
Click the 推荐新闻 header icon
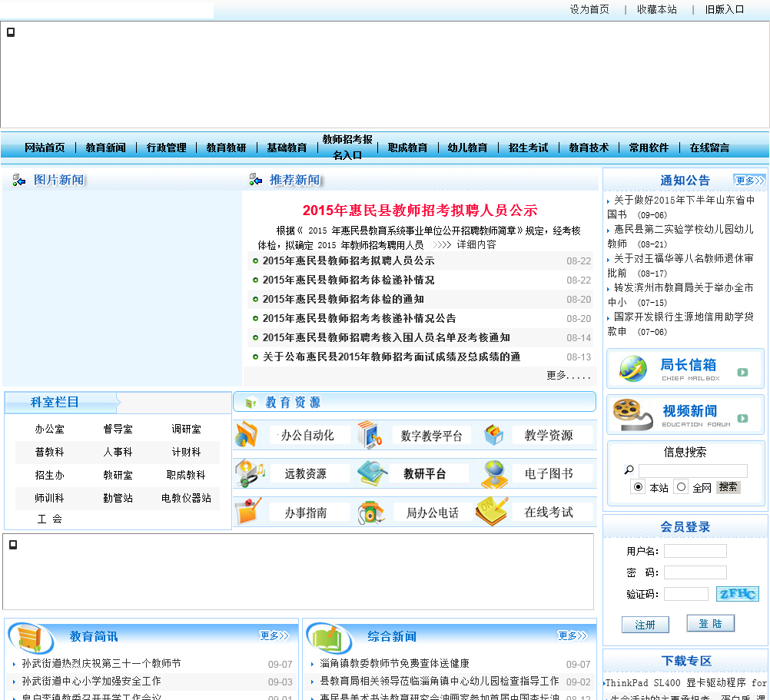click(x=255, y=180)
